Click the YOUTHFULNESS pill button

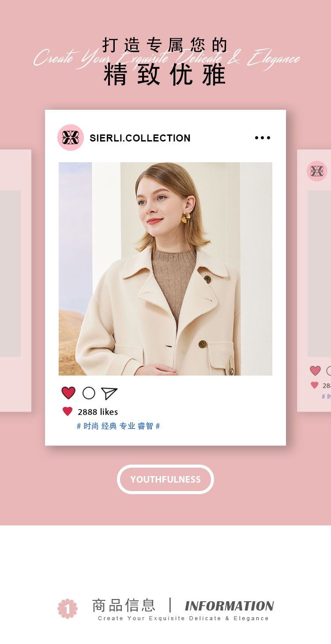point(165,479)
